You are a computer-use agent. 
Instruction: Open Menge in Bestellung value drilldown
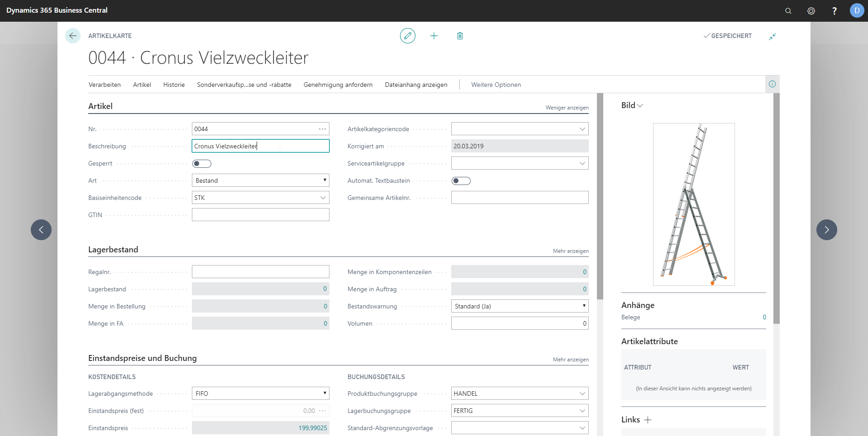[x=325, y=306]
